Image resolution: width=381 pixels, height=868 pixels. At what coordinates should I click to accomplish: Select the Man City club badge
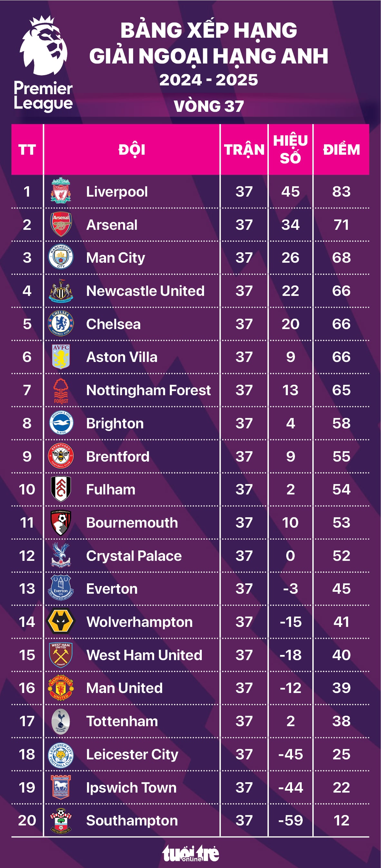(x=61, y=257)
